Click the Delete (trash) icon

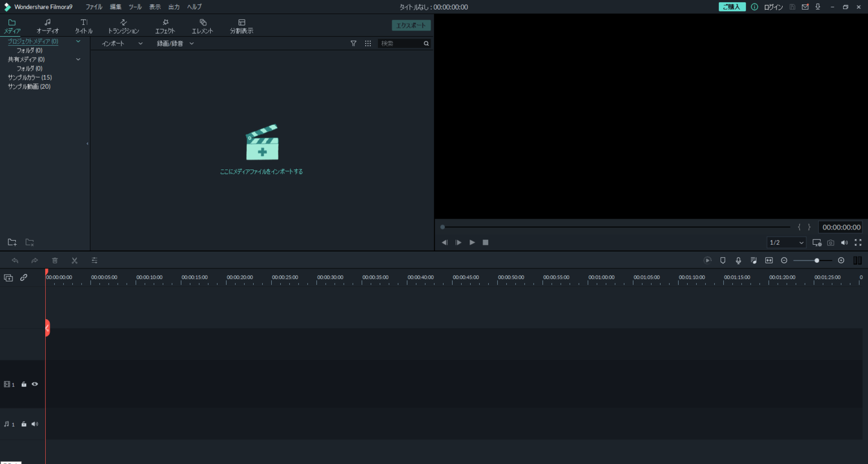[54, 261]
